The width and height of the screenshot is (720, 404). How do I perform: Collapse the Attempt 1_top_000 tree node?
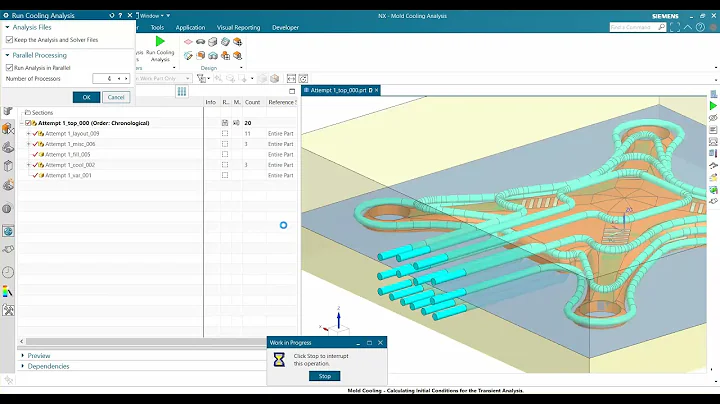pyautogui.click(x=22, y=123)
